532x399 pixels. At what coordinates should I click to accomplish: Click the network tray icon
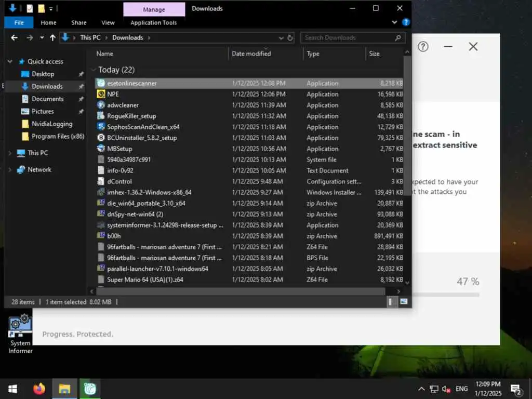tap(434, 389)
